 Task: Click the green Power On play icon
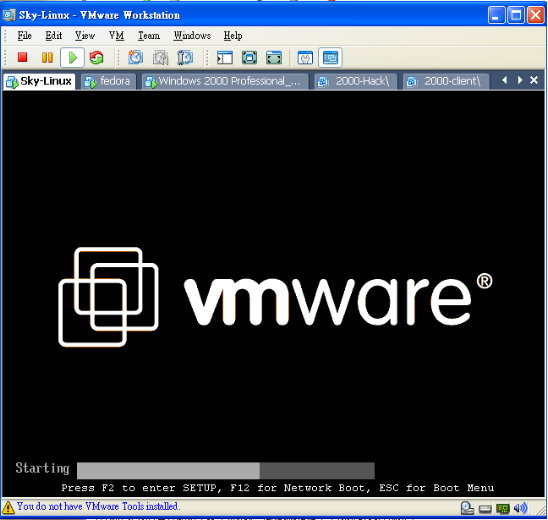coord(72,58)
